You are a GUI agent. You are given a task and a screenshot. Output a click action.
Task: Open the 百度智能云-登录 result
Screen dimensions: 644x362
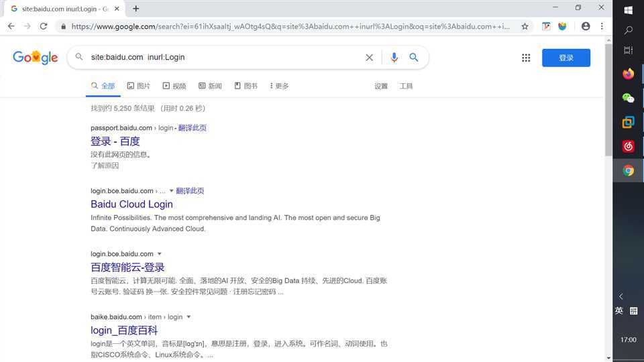click(127, 267)
